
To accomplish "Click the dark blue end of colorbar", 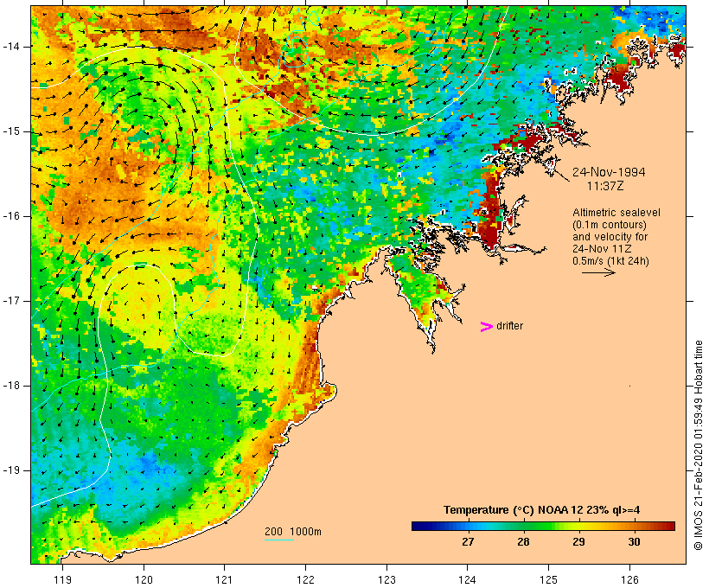I will click(420, 526).
